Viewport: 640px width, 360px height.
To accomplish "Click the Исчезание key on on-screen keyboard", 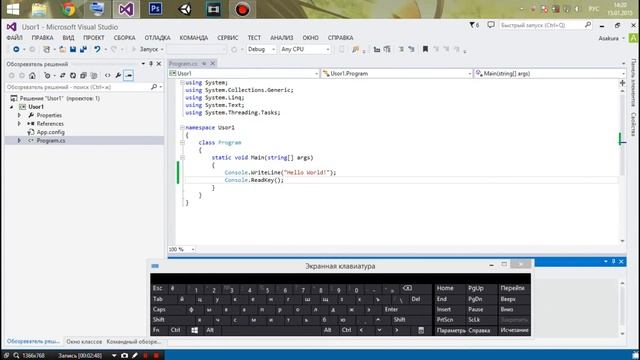I will [x=514, y=330].
